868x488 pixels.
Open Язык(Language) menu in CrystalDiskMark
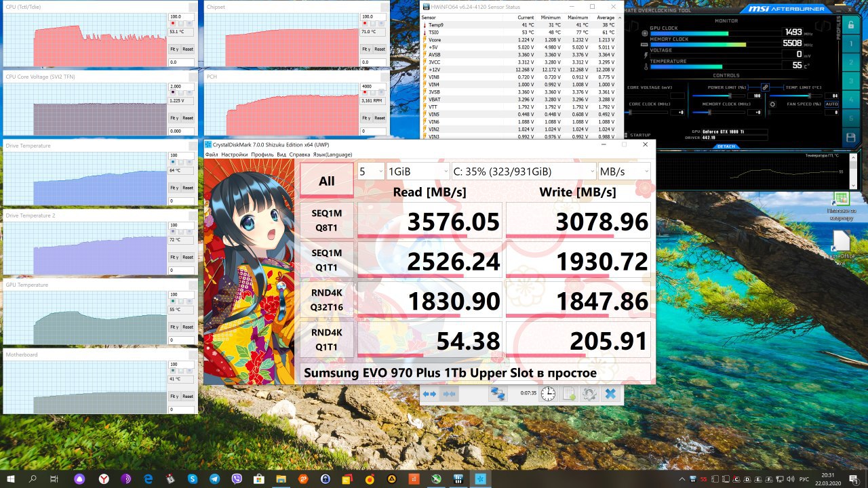point(332,155)
